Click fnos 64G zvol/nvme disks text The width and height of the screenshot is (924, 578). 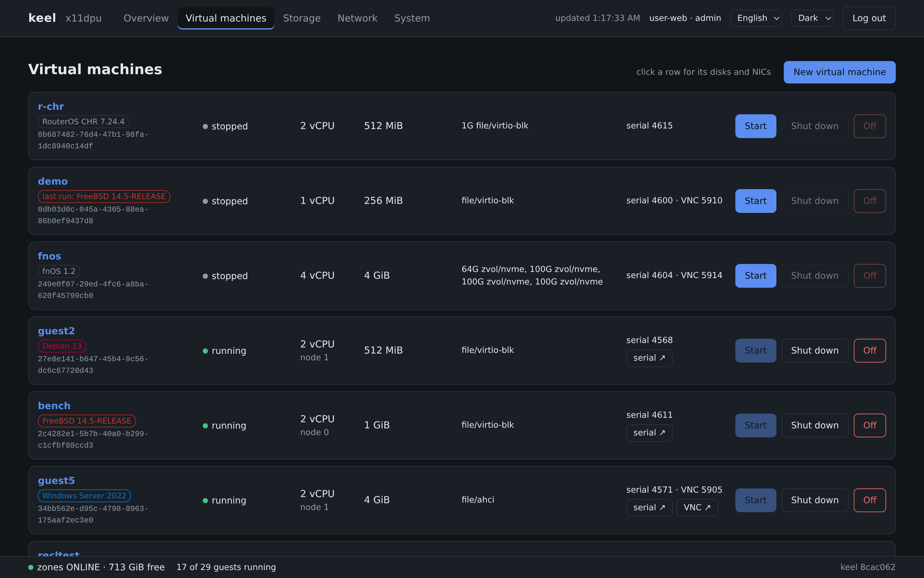click(532, 275)
